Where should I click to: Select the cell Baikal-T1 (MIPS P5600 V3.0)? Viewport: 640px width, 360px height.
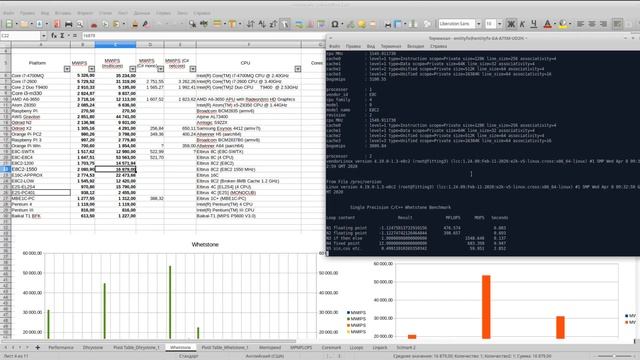pyautogui.click(x=249, y=216)
